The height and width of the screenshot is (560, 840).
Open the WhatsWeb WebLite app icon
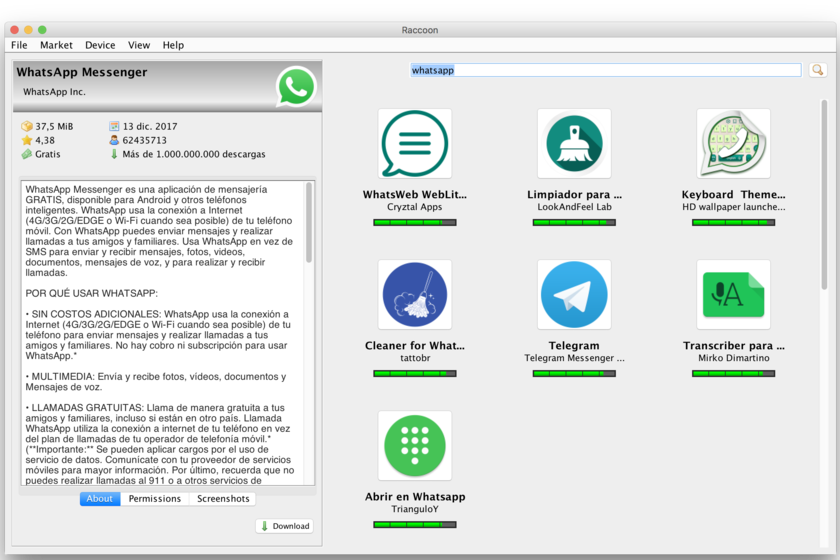[415, 144]
